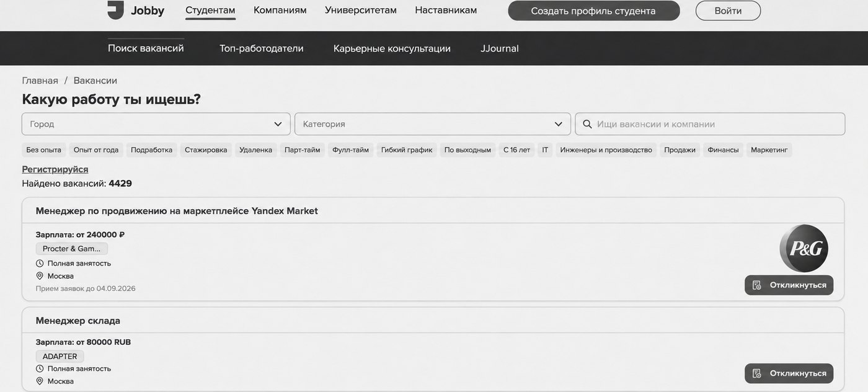This screenshot has width=868, height=392.
Task: Select the Финансы filter chip
Action: pyautogui.click(x=724, y=150)
